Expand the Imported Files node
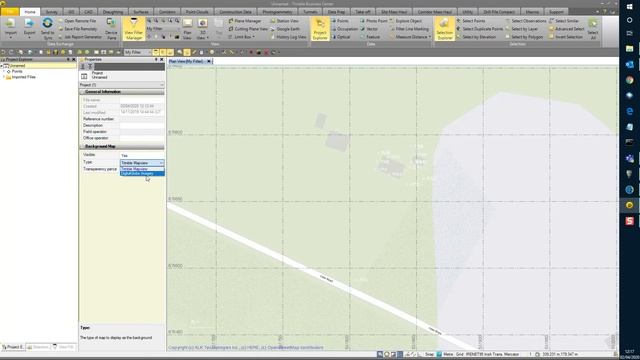 (x=4, y=77)
